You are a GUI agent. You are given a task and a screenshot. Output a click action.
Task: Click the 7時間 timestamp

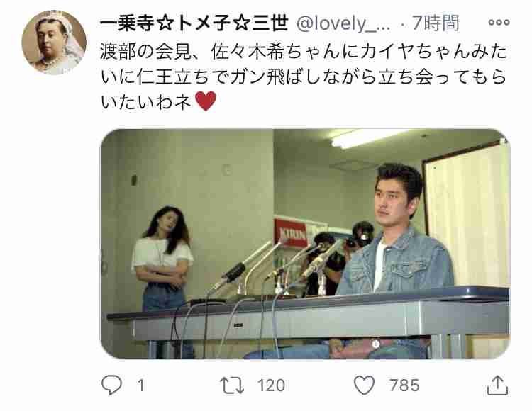[436, 23]
